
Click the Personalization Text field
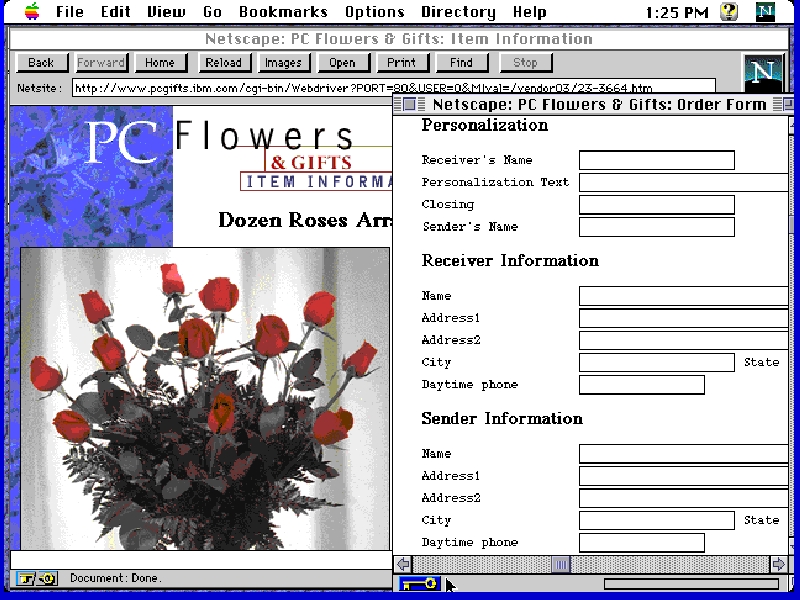pyautogui.click(x=684, y=182)
